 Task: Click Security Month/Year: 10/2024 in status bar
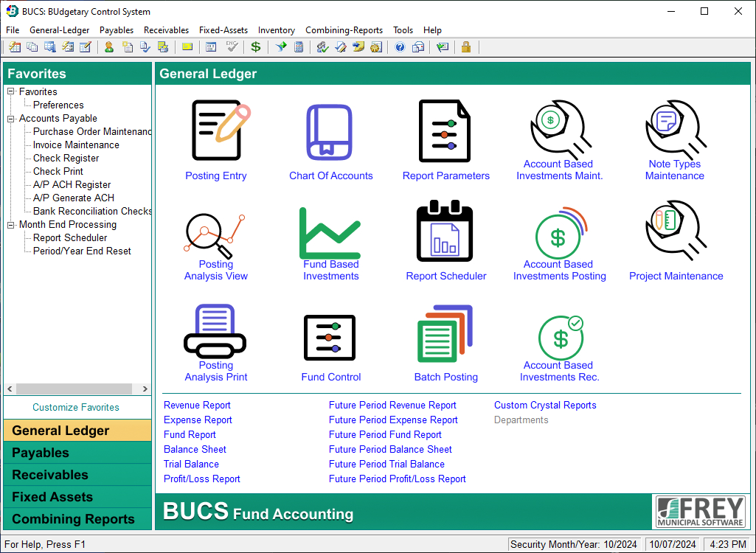[573, 544]
